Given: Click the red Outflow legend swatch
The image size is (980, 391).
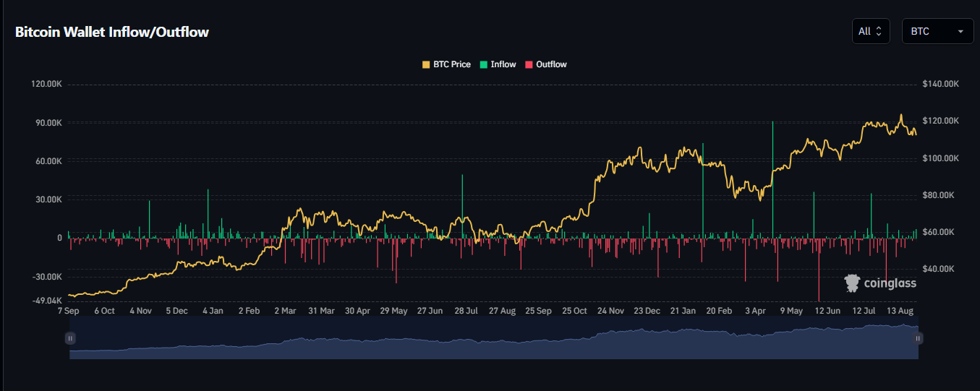Looking at the screenshot, I should pyautogui.click(x=529, y=64).
